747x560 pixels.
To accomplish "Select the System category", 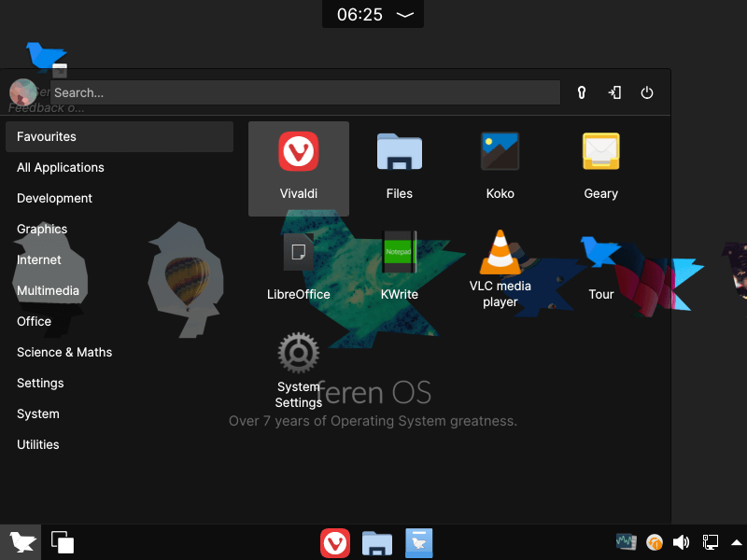I will (x=120, y=413).
